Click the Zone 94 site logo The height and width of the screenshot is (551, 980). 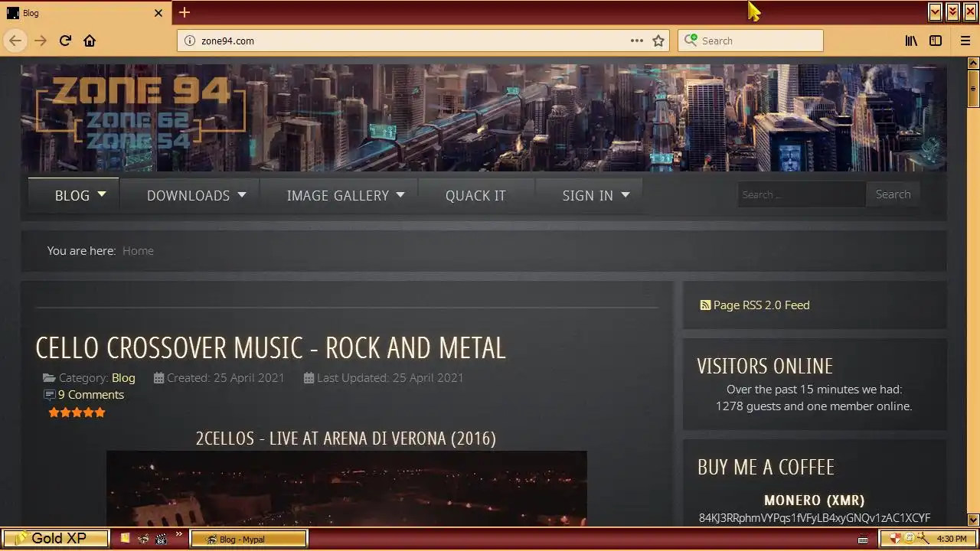click(x=141, y=113)
